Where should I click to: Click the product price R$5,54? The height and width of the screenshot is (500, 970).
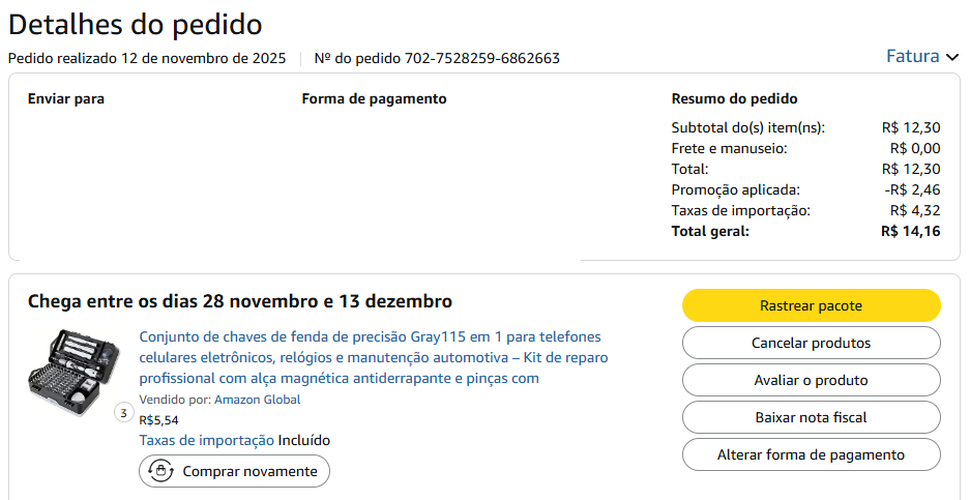[159, 420]
